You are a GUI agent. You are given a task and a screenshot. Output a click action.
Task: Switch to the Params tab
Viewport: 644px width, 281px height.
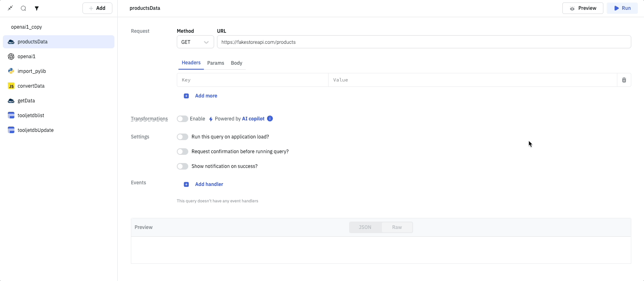click(215, 63)
